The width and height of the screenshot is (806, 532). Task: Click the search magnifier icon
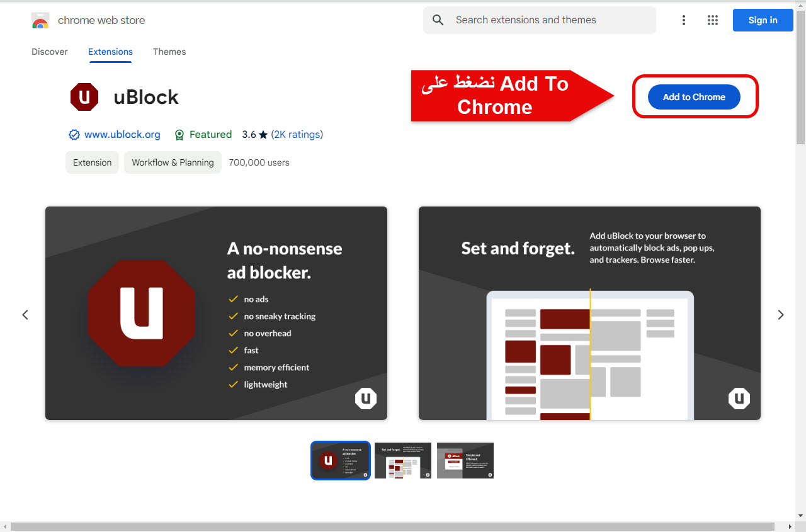tap(438, 20)
